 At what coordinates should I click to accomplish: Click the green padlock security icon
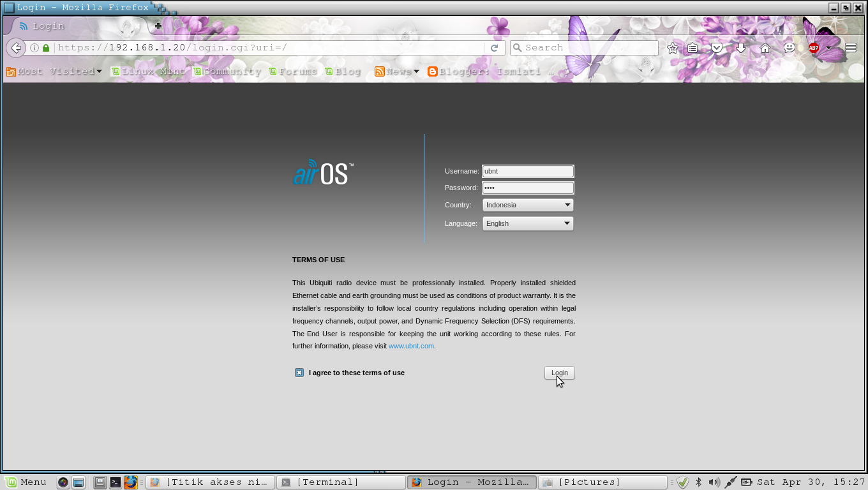46,48
